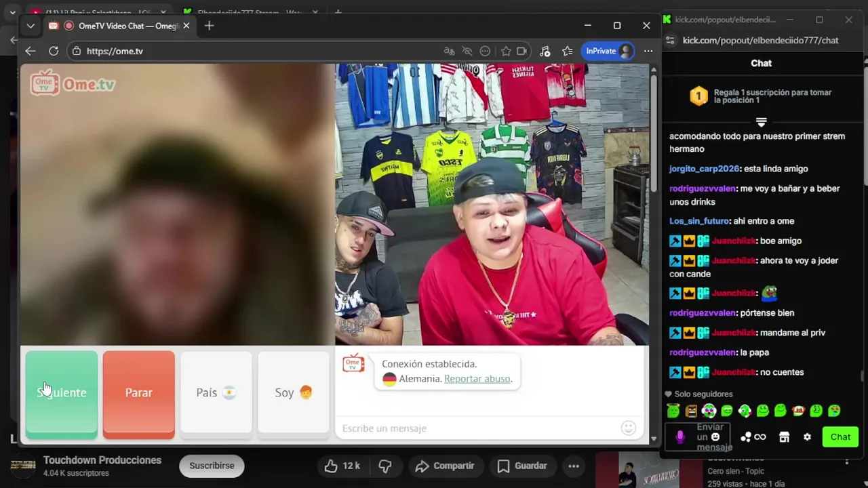Dislike the YouTube video
This screenshot has height=488, width=868.
[x=385, y=466]
